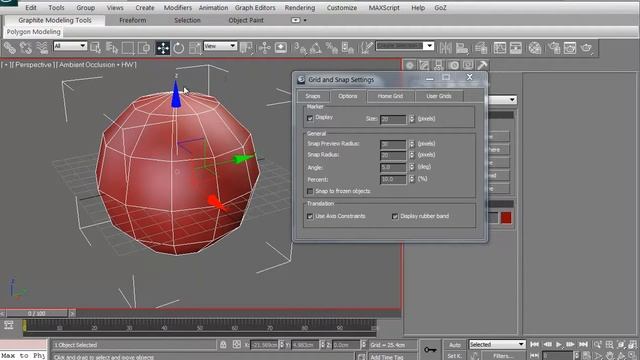This screenshot has height=360, width=640.
Task: Open key Filters button
Action: 503,356
